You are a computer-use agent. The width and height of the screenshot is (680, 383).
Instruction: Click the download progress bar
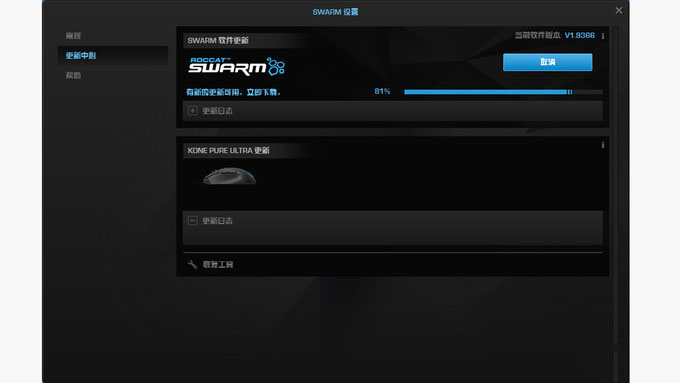click(x=503, y=92)
